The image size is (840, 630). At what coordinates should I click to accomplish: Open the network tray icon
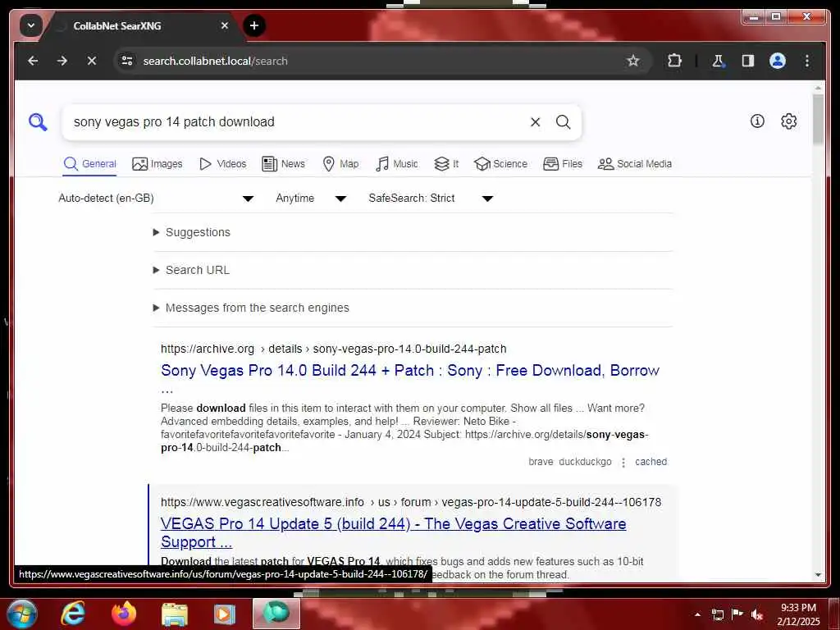pos(717,614)
